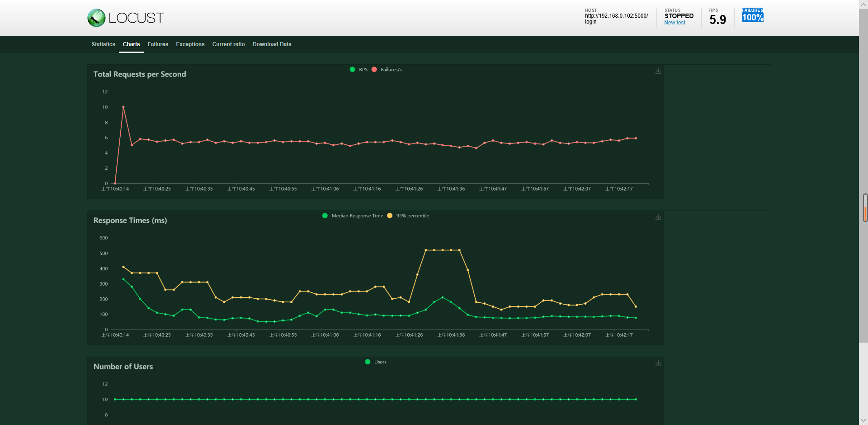Open the Statistics tab

(103, 44)
